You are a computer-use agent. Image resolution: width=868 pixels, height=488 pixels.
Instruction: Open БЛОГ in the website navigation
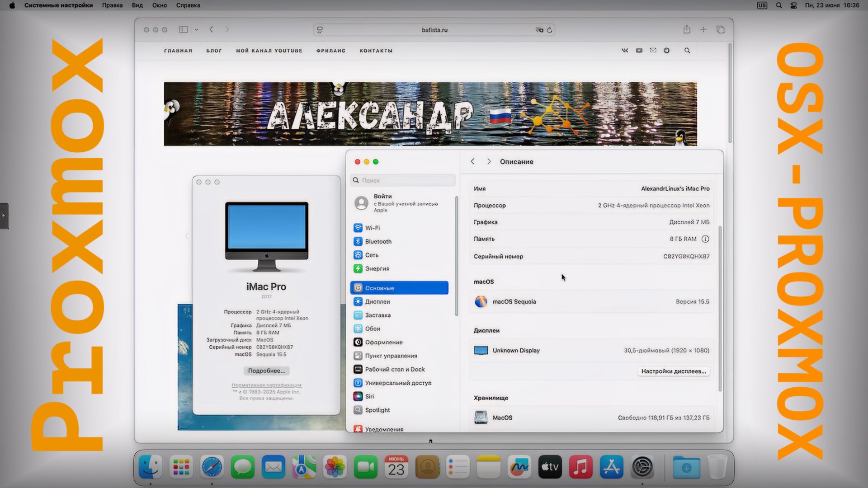(214, 51)
